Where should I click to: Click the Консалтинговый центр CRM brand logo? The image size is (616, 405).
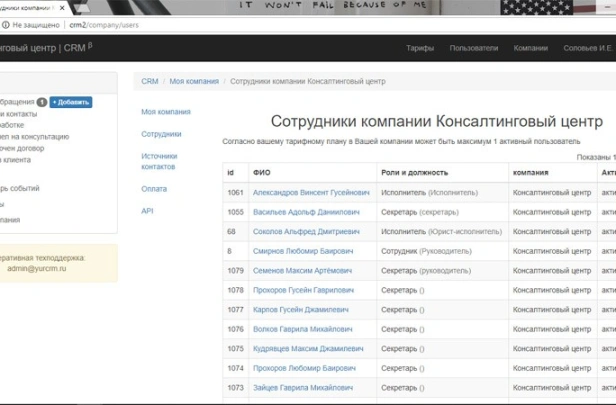click(45, 47)
